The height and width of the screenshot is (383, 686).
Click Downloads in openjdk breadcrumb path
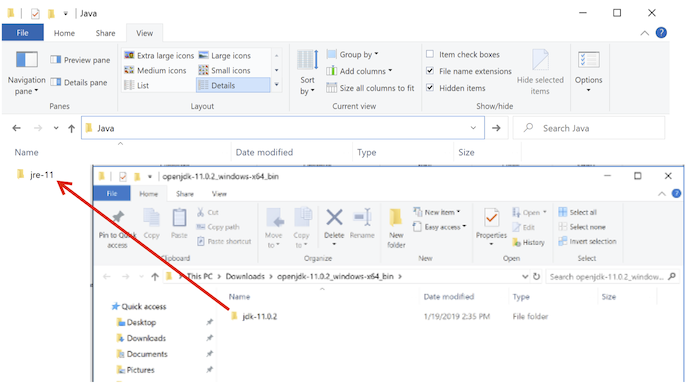[x=245, y=276]
